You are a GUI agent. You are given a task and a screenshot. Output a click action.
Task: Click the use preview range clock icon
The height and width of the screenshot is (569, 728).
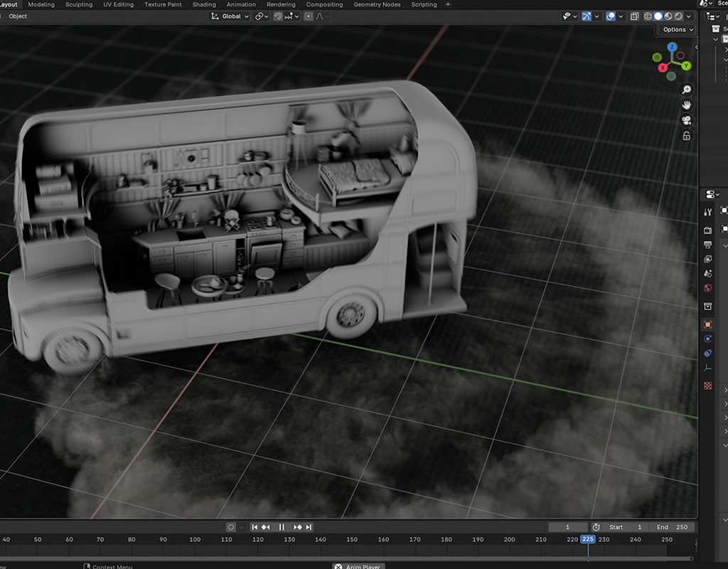click(x=596, y=527)
